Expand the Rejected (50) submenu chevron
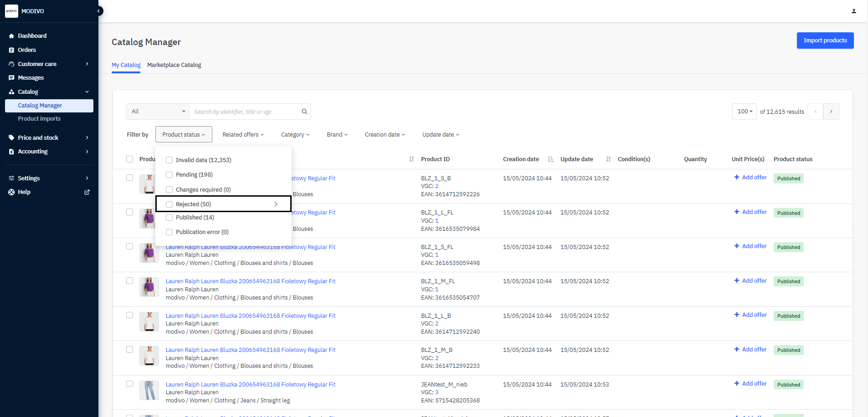Screen dimensions: 868x417 tap(276, 204)
